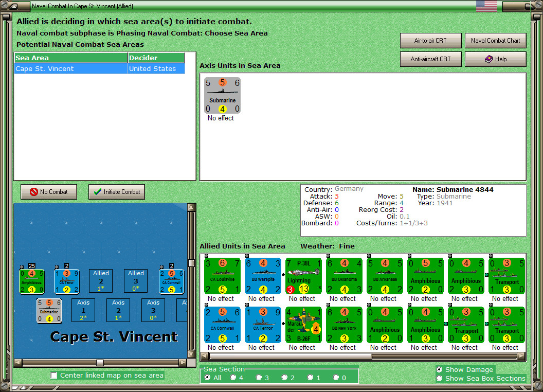Click the map horizontal scrollbar left arrow
Viewport: 543px width, 392px height.
click(18, 363)
